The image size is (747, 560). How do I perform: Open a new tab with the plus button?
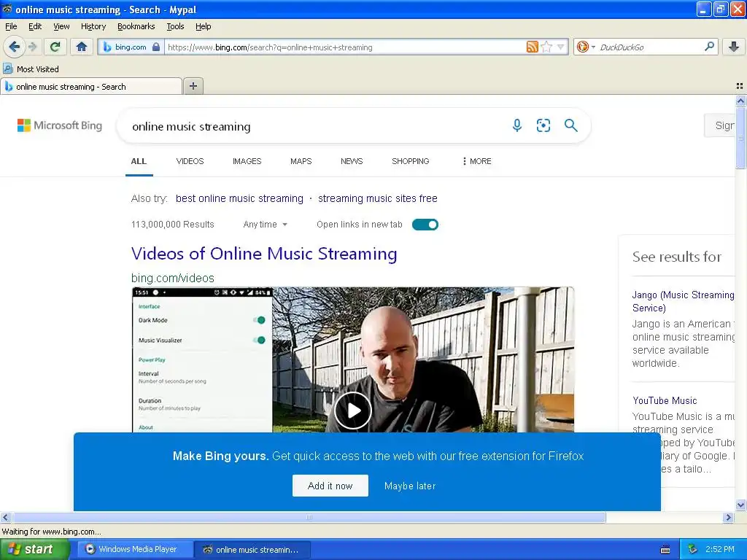193,86
